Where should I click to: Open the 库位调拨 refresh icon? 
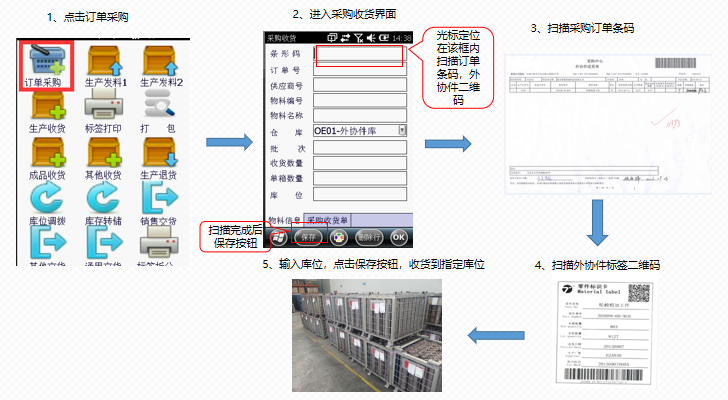coord(46,197)
